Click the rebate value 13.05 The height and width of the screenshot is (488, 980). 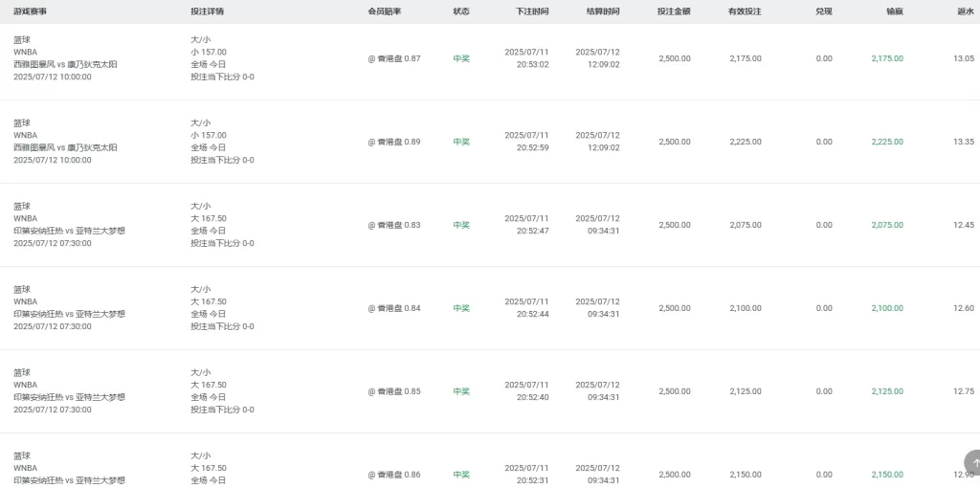click(964, 58)
